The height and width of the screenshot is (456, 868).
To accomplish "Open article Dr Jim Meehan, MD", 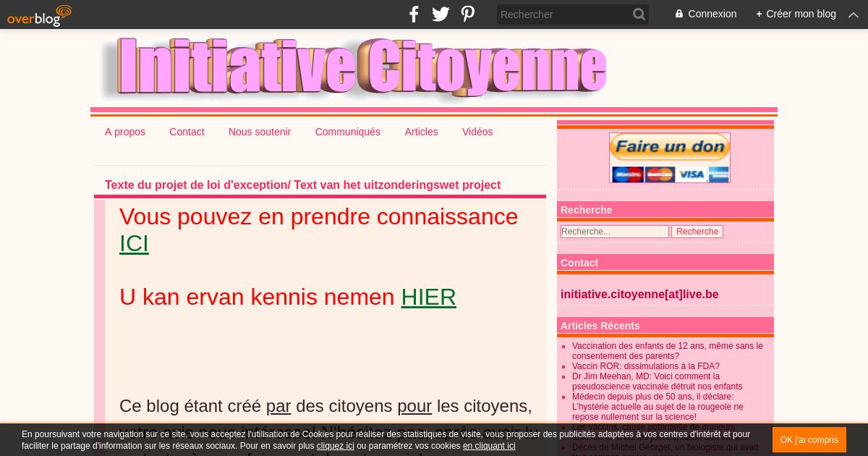I will pos(657,381).
